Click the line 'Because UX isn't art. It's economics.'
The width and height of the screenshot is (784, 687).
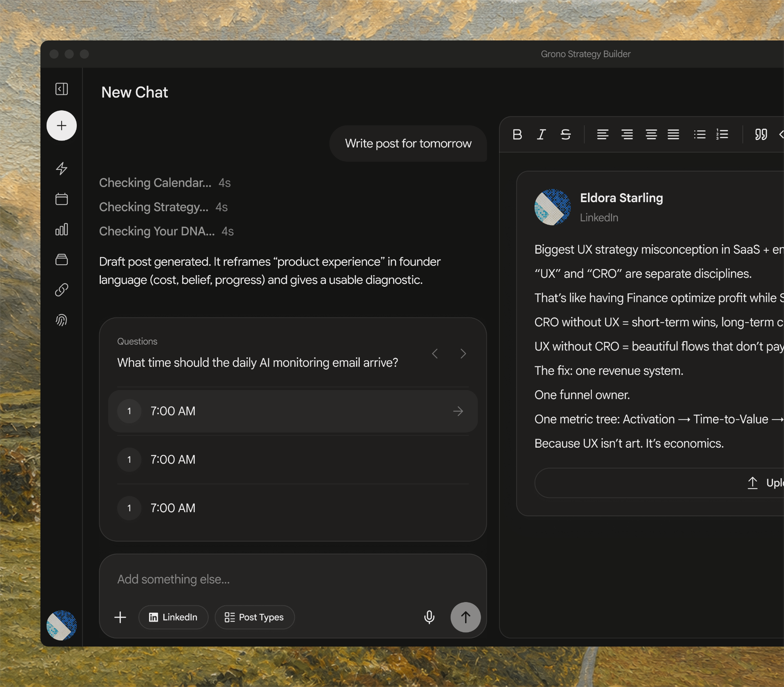[629, 444]
